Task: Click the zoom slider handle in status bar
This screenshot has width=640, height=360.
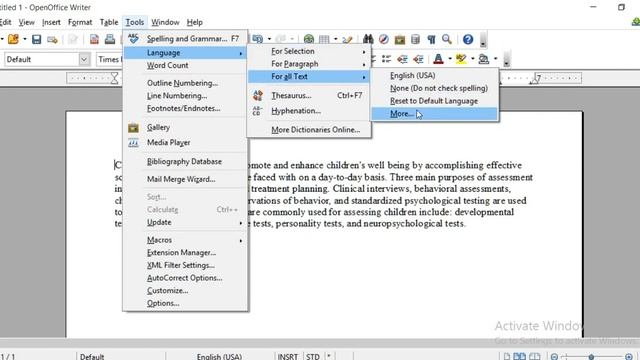Action: pyautogui.click(x=591, y=357)
